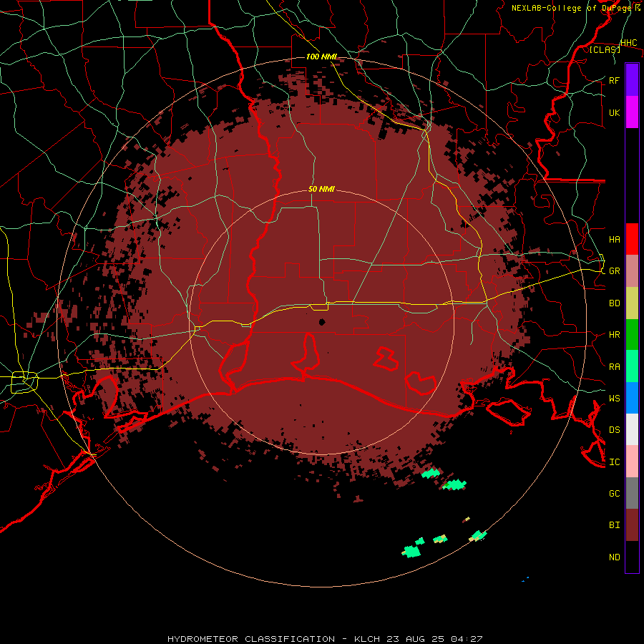Select the GR pink legend swatch
644x644 pixels.
click(x=632, y=270)
